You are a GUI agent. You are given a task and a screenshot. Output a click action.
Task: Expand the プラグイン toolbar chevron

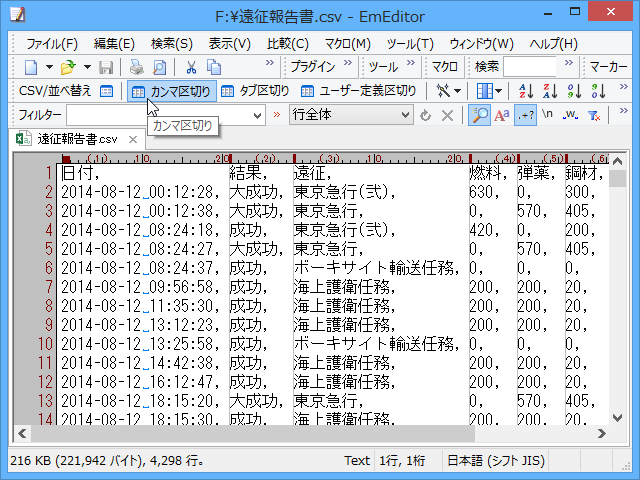pyautogui.click(x=348, y=62)
